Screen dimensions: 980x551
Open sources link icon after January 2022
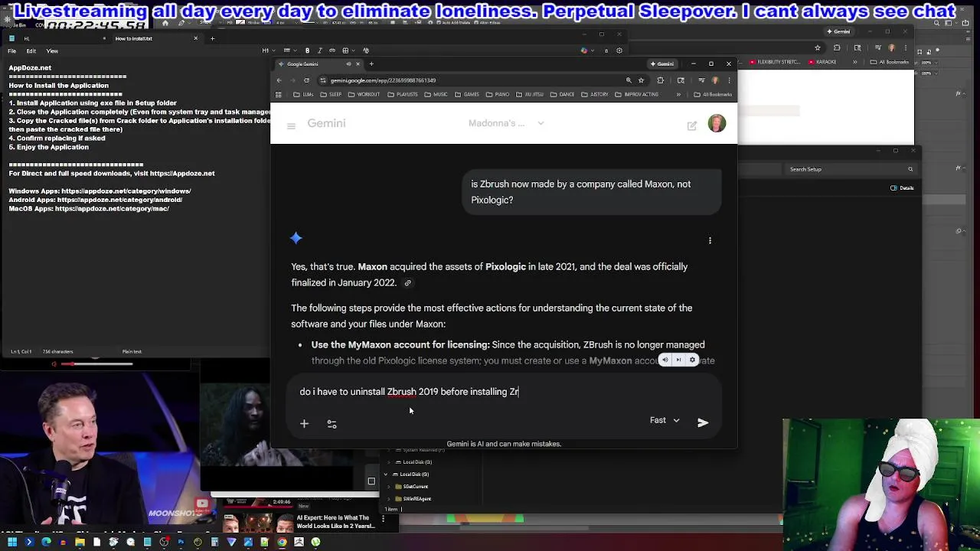point(407,283)
